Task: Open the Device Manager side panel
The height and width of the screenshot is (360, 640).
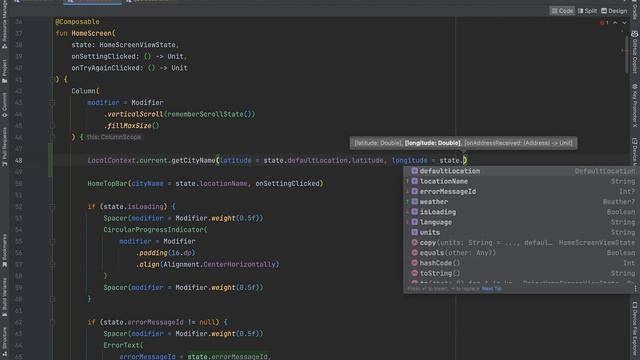Action: [x=635, y=151]
